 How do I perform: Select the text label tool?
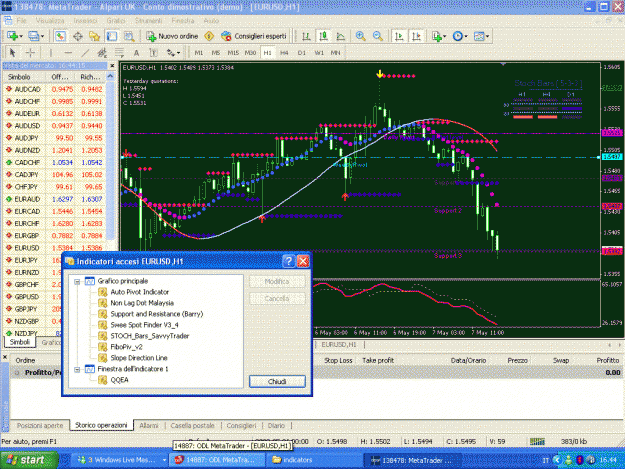tap(153, 53)
